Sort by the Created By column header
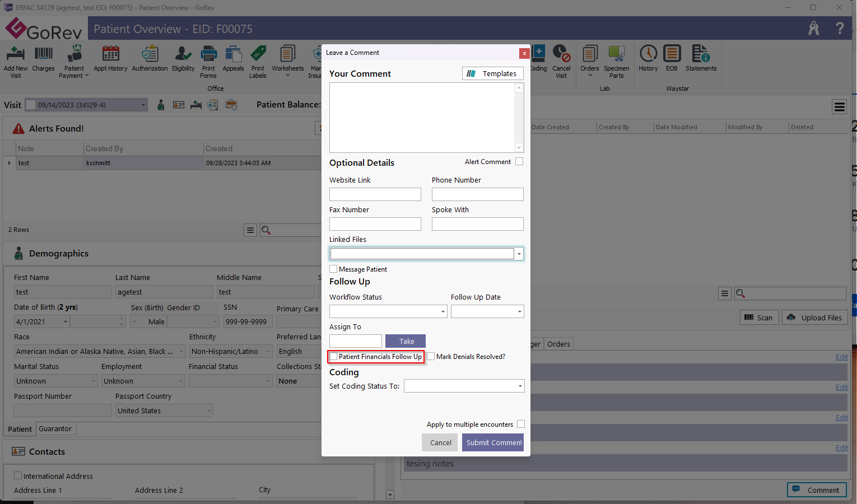This screenshot has width=857, height=504. pos(143,148)
